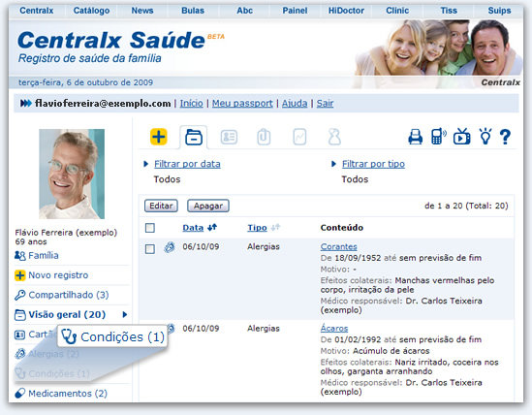Screen dimensions: 532x415
Task: Toggle the select-all checkbox in table header
Action: coord(150,228)
